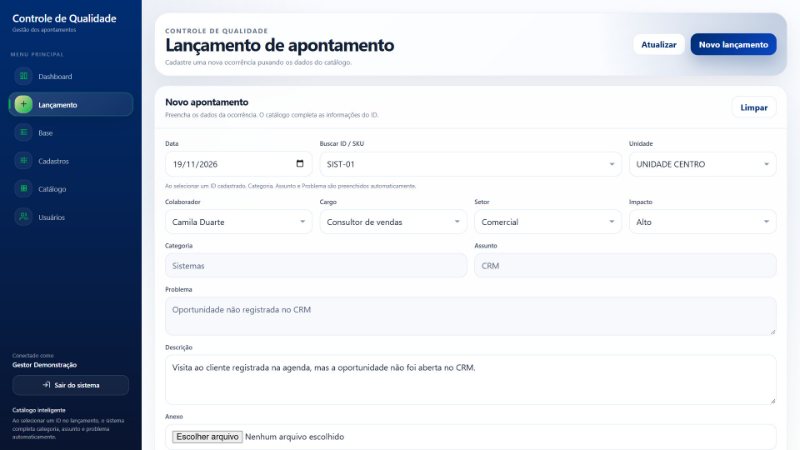Screen dimensions: 800x450
Task: Click the Catálogo inteligente footer heading
Action: (x=39, y=410)
